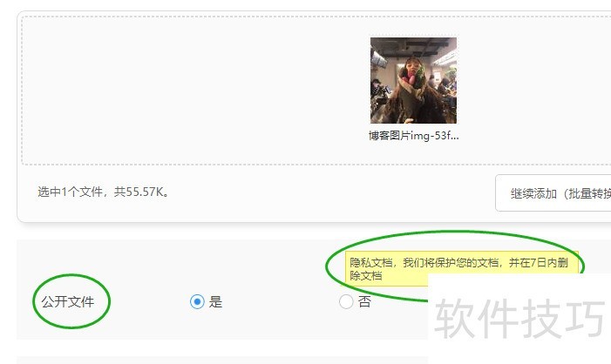This screenshot has height=364, width=611.
Task: Select the file name 博客图片img-53f...
Action: [413, 136]
